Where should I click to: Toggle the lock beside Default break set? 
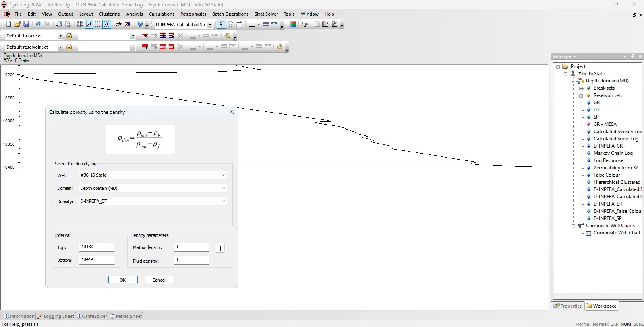[x=69, y=36]
